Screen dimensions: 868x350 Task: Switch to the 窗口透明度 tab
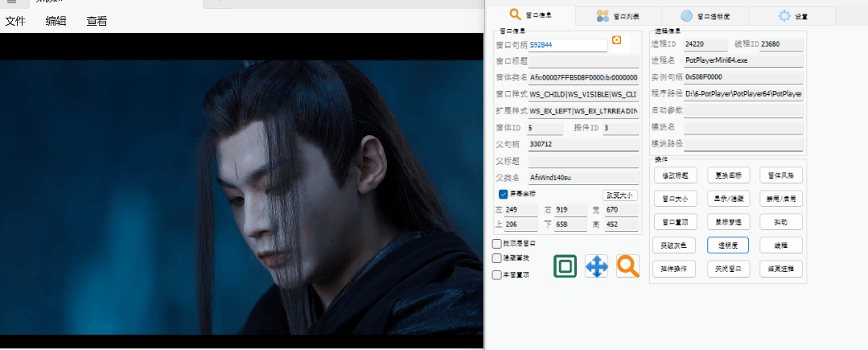pyautogui.click(x=705, y=17)
